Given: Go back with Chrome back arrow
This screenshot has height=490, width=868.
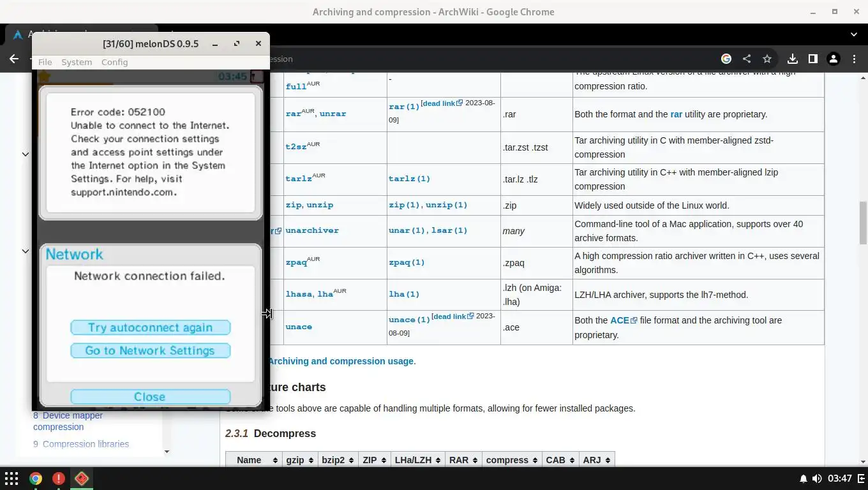Looking at the screenshot, I should (x=14, y=59).
